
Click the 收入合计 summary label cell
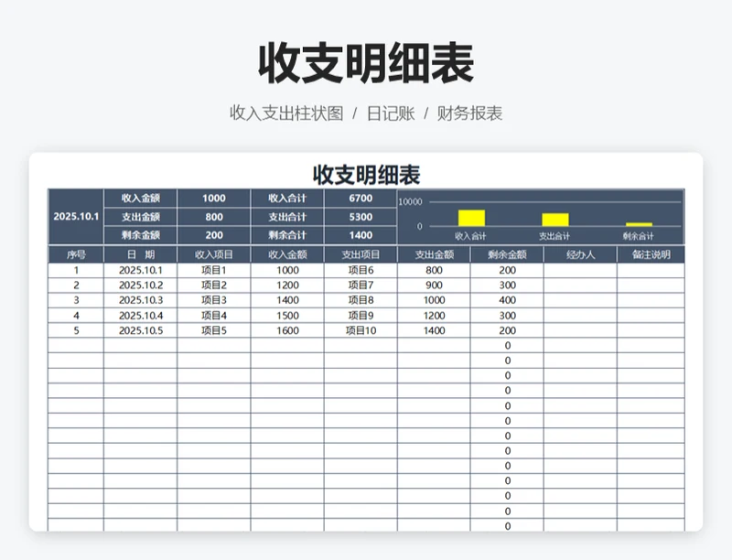pos(287,199)
